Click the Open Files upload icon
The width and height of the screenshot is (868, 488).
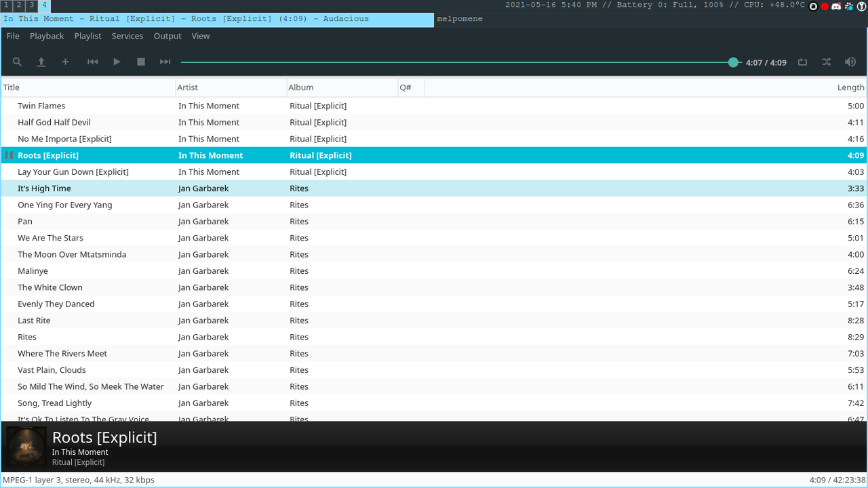pyautogui.click(x=41, y=62)
